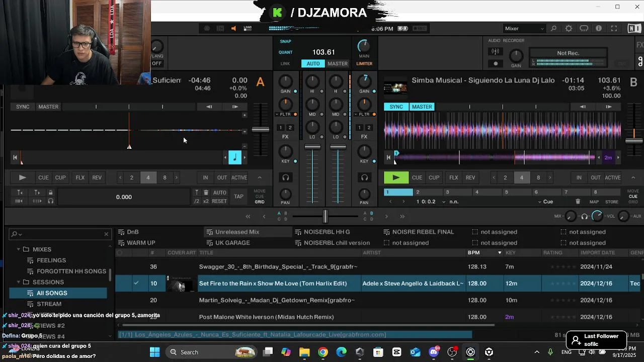Click tempo bend down arrow on deck B
644x362 pixels.
pyautogui.click(x=583, y=107)
